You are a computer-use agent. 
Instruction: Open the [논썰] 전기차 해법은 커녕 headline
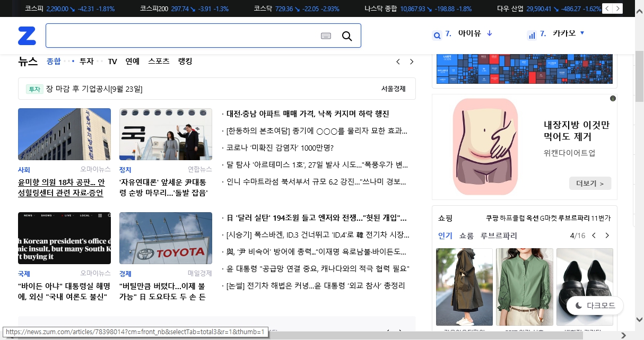pos(316,286)
